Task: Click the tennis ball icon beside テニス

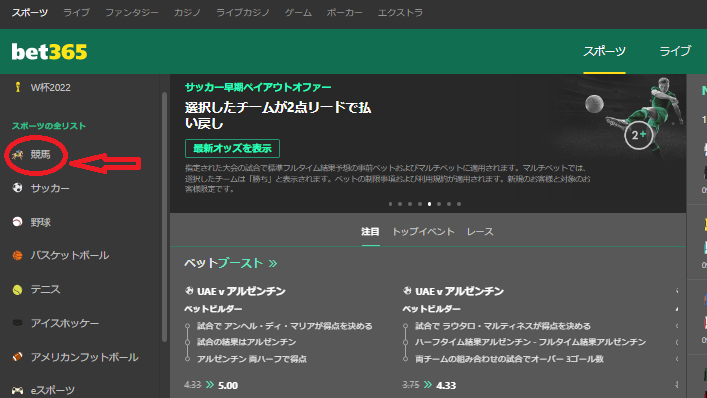Action: tap(18, 289)
